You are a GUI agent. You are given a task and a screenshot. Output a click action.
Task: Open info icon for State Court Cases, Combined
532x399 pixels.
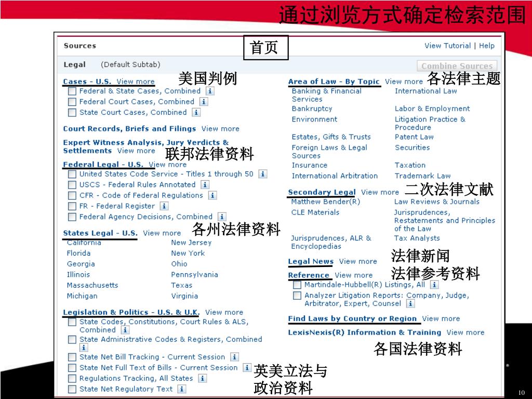click(196, 112)
